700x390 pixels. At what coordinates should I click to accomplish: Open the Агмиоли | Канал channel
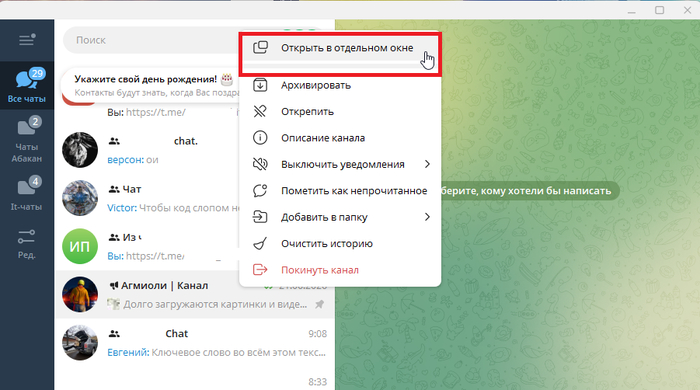(195, 295)
